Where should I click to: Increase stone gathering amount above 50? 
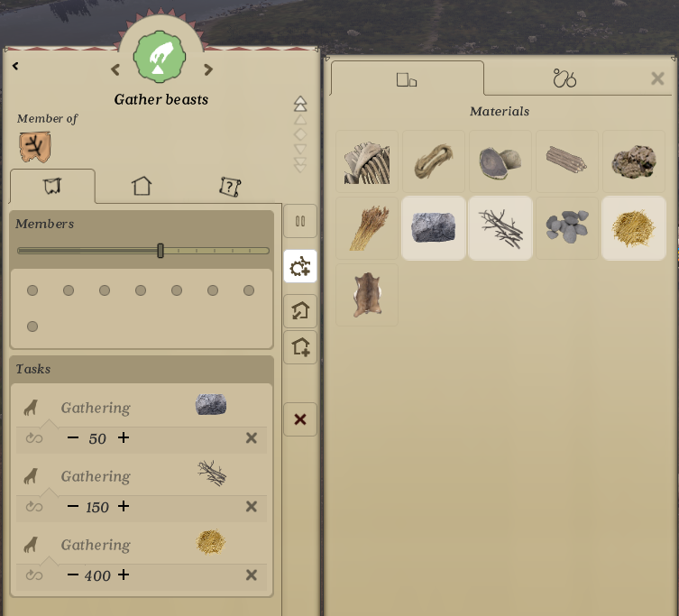point(124,437)
